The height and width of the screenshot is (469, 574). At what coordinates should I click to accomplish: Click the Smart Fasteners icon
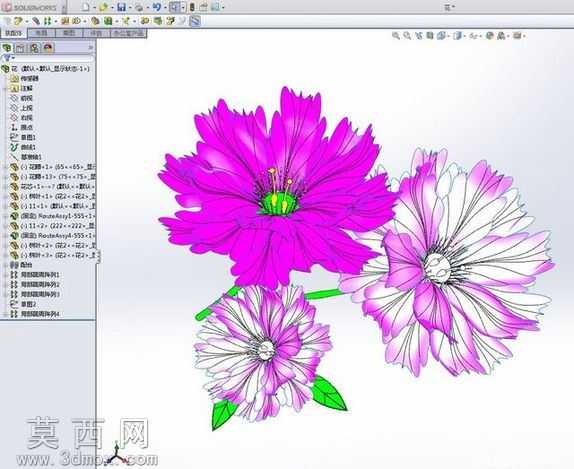click(x=65, y=21)
